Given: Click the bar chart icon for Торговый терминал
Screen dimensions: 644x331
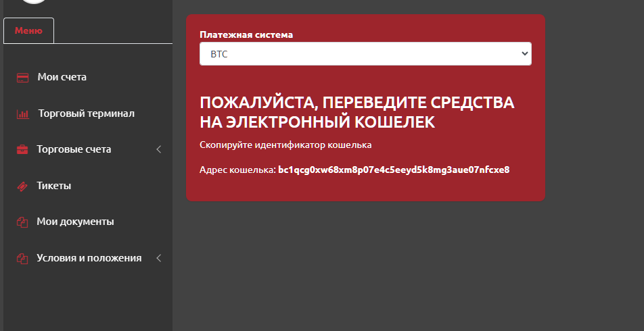Looking at the screenshot, I should click(22, 114).
